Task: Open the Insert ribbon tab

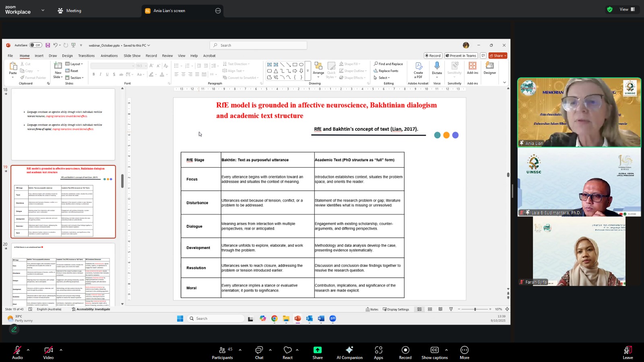Action: click(x=39, y=56)
